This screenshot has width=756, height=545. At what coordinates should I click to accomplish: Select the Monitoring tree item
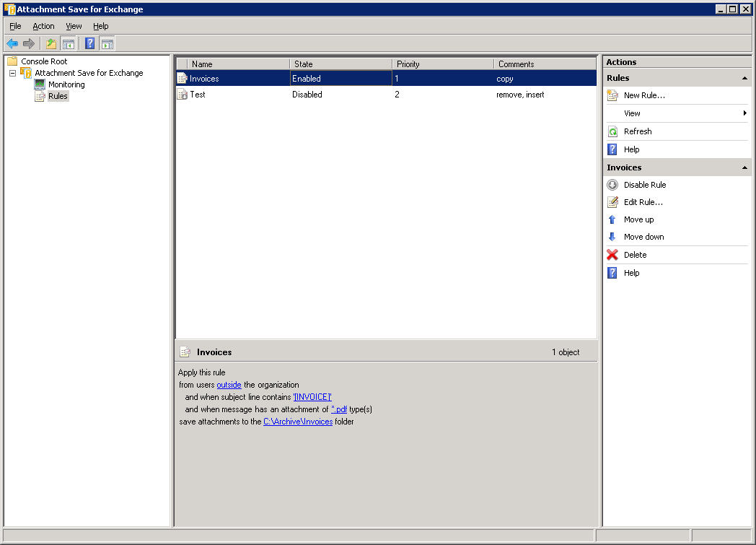(x=66, y=84)
